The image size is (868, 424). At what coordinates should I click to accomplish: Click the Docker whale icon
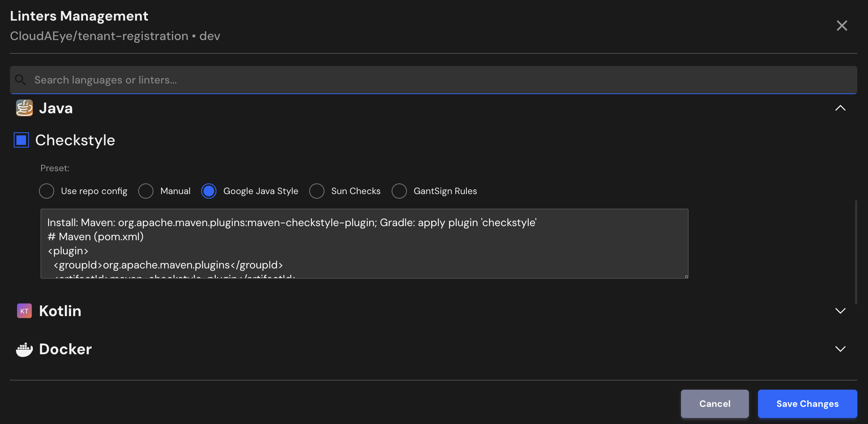(x=24, y=349)
